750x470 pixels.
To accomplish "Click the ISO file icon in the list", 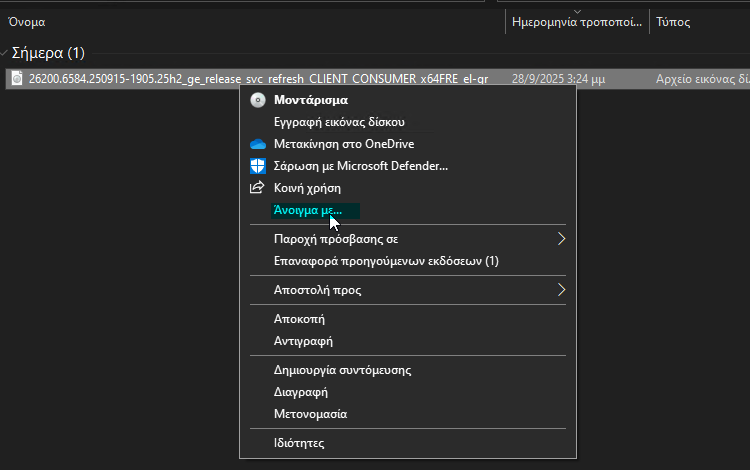I will point(17,78).
